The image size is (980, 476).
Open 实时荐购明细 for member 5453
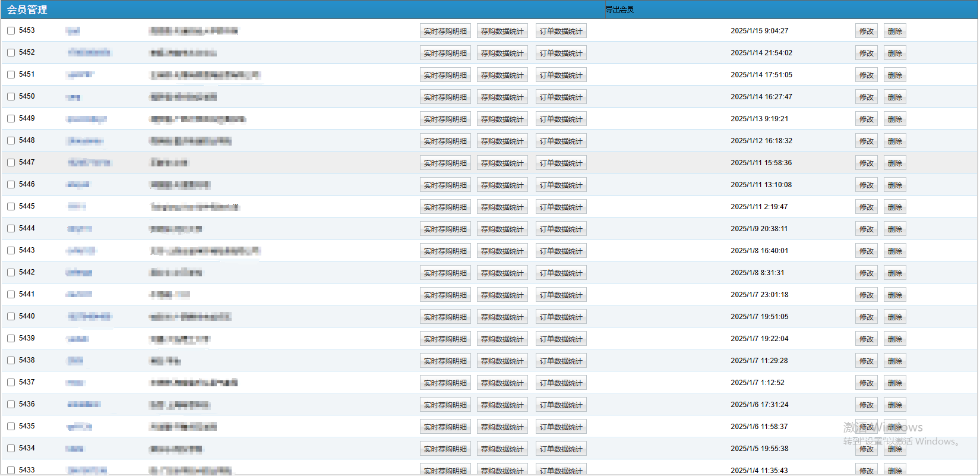(x=445, y=31)
